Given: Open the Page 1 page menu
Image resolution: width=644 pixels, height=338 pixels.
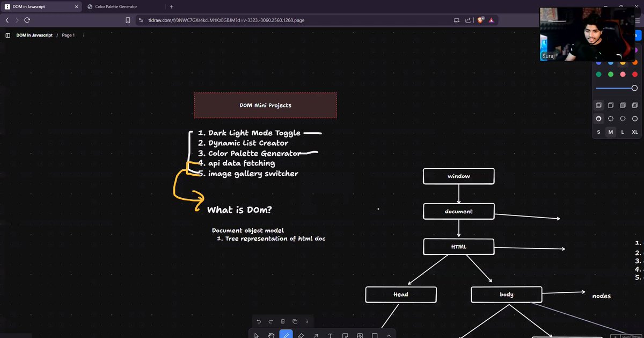Looking at the screenshot, I should pos(68,35).
